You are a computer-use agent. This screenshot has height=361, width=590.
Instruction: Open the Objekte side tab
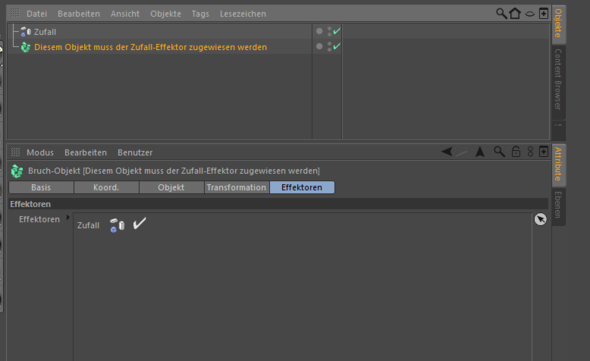559,23
